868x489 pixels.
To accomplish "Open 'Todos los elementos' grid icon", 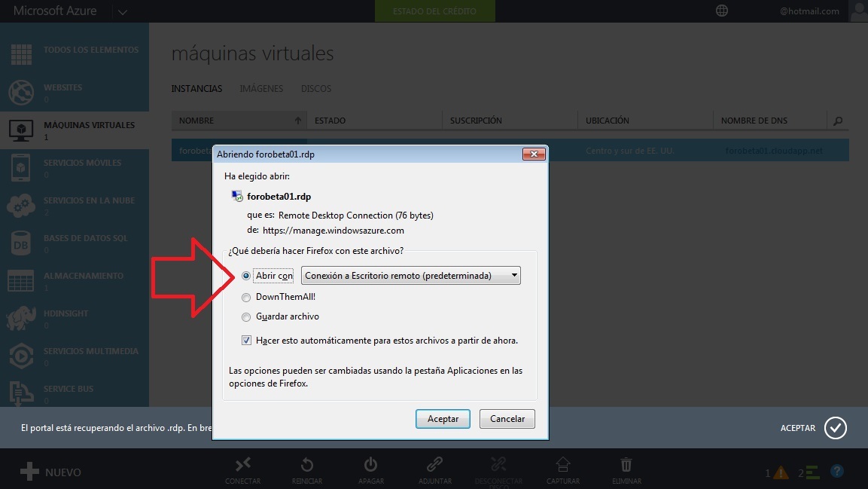I will coord(21,54).
